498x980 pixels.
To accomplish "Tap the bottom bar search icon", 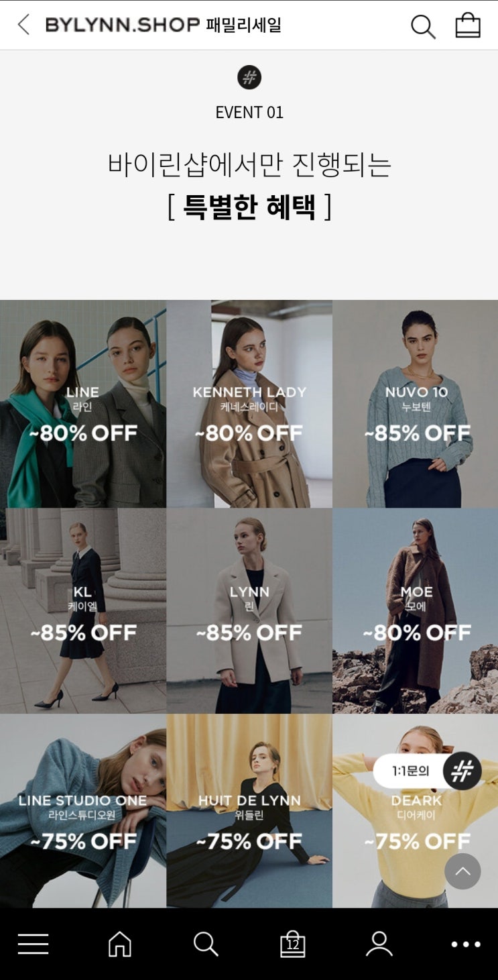I will 206,944.
